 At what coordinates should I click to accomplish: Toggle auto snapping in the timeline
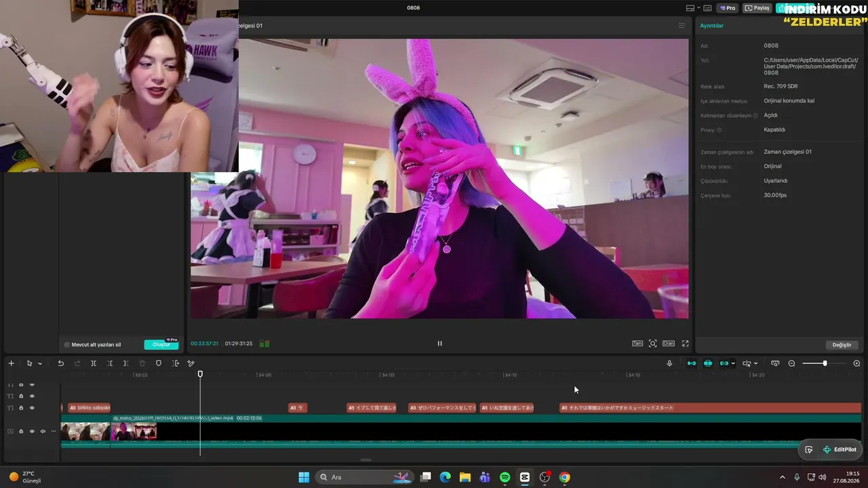tap(708, 363)
